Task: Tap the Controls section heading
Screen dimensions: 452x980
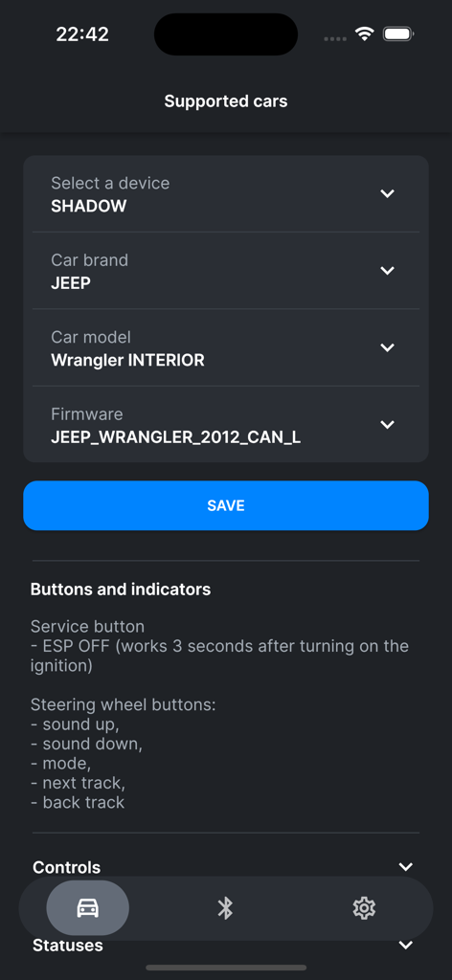Action: pyautogui.click(x=66, y=867)
